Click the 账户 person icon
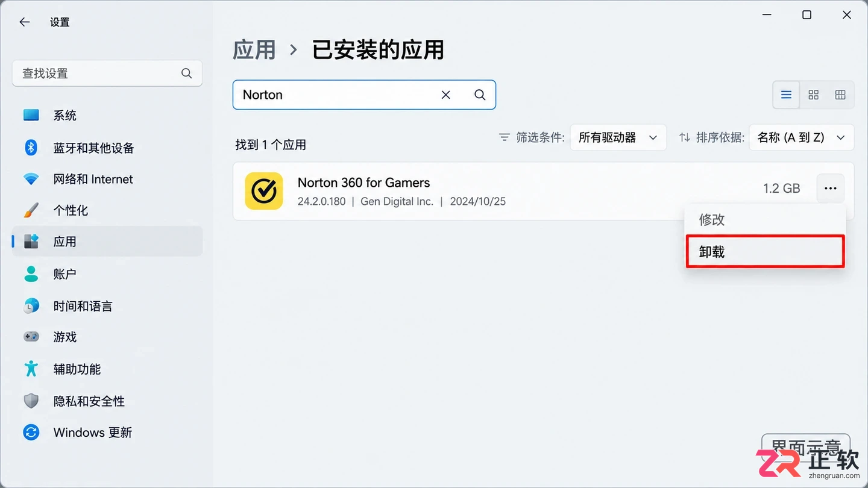 [31, 274]
